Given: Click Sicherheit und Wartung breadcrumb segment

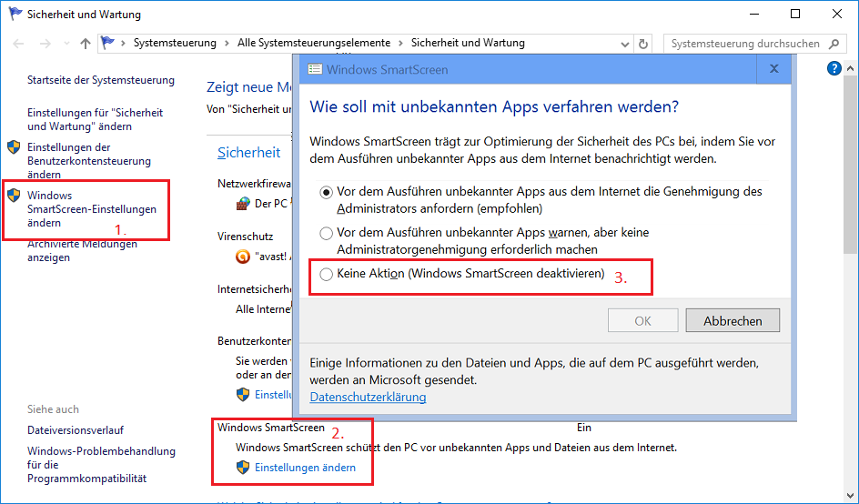Looking at the screenshot, I should 468,43.
